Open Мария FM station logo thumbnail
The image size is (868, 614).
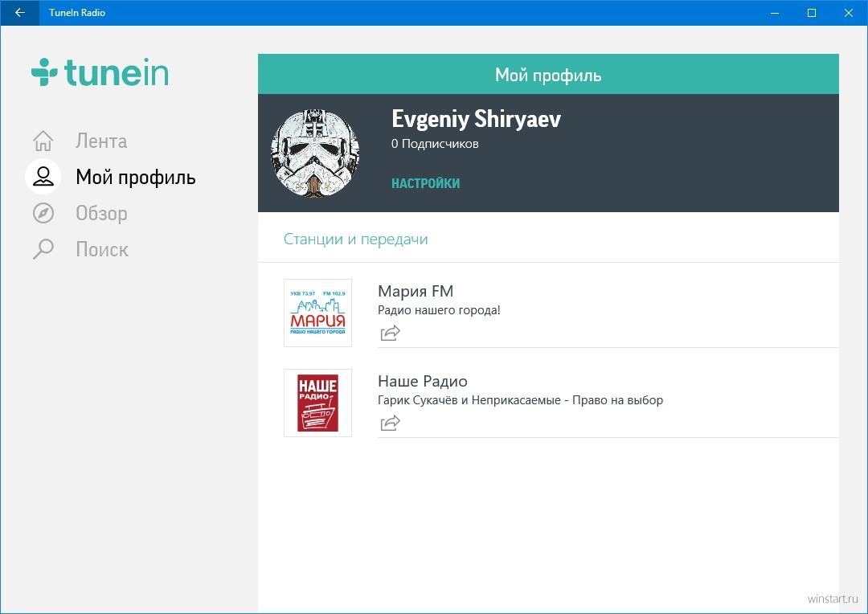[317, 313]
